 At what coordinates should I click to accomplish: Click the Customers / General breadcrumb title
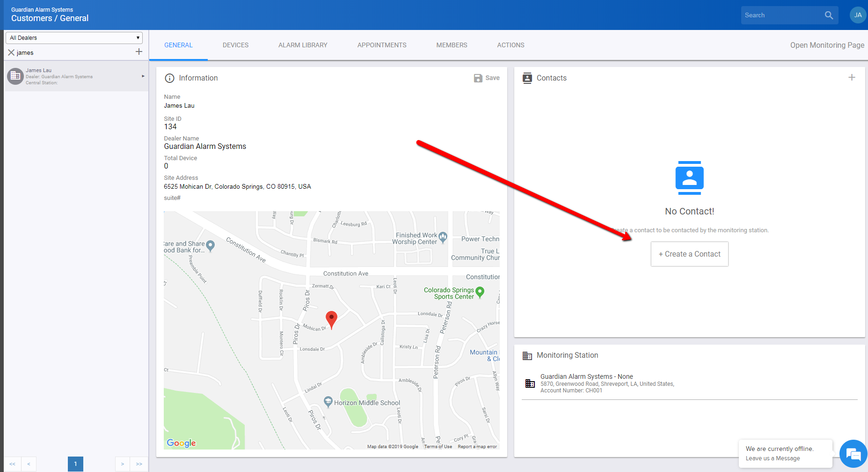50,18
